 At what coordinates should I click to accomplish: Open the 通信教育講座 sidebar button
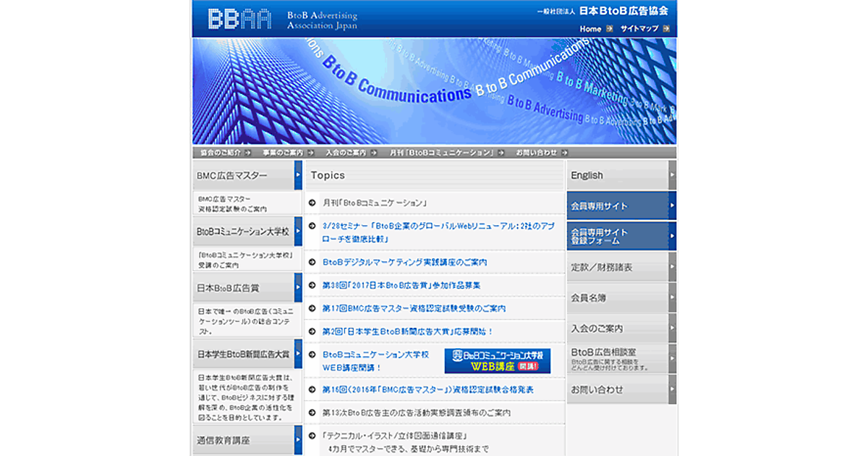click(x=247, y=440)
